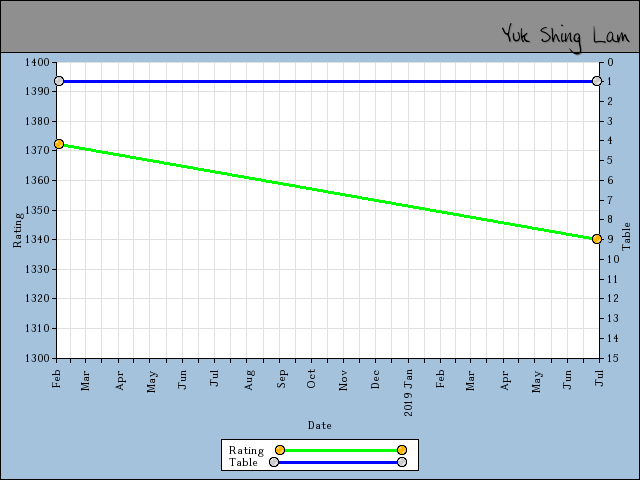The width and height of the screenshot is (640, 480).
Task: Click the Table right axis label
Action: [x=626, y=236]
